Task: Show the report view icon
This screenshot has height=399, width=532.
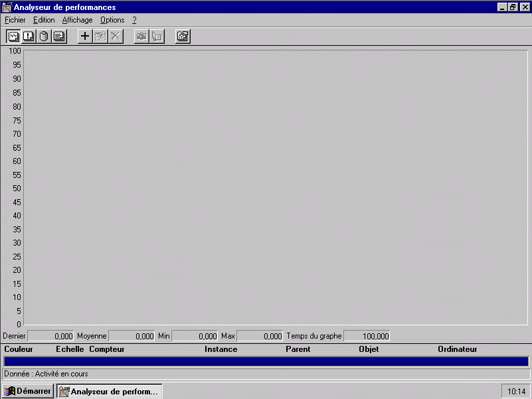Action: [x=59, y=37]
